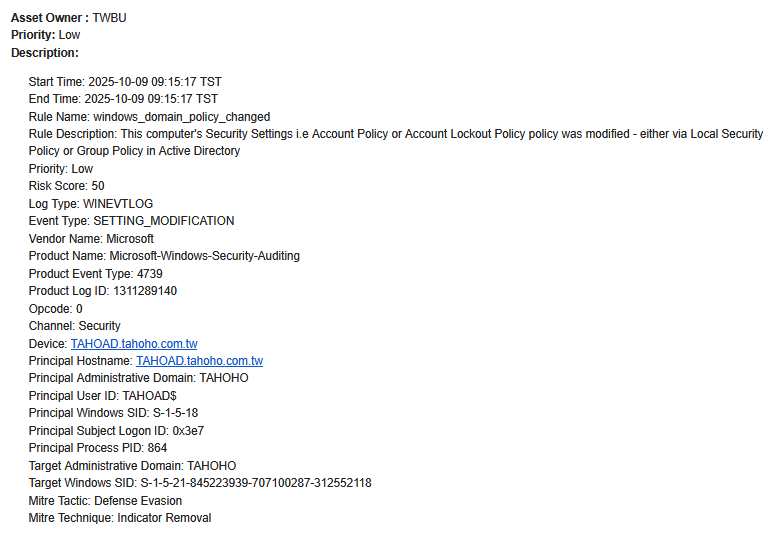
Task: Click the Start Time line
Action: click(125, 81)
